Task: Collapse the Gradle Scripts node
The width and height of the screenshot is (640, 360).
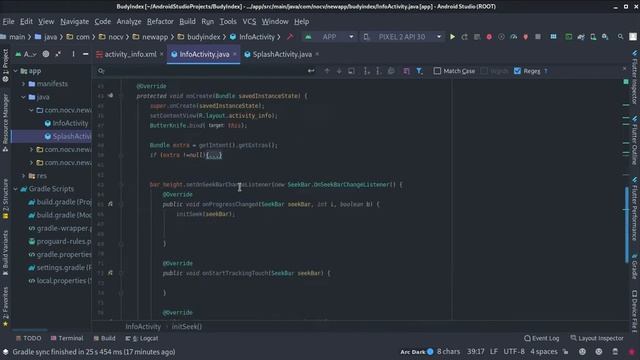Action: (16, 189)
